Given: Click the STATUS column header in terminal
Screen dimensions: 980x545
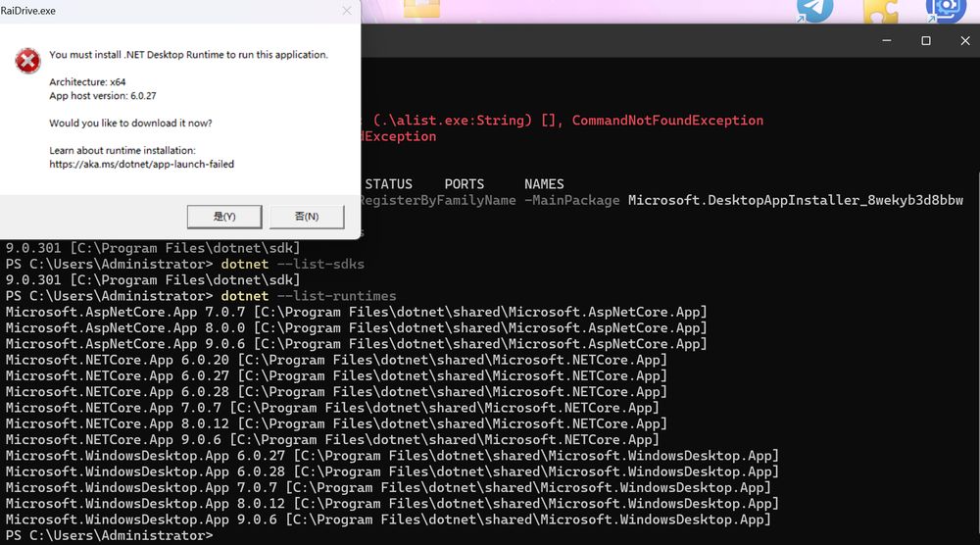Looking at the screenshot, I should [x=389, y=184].
